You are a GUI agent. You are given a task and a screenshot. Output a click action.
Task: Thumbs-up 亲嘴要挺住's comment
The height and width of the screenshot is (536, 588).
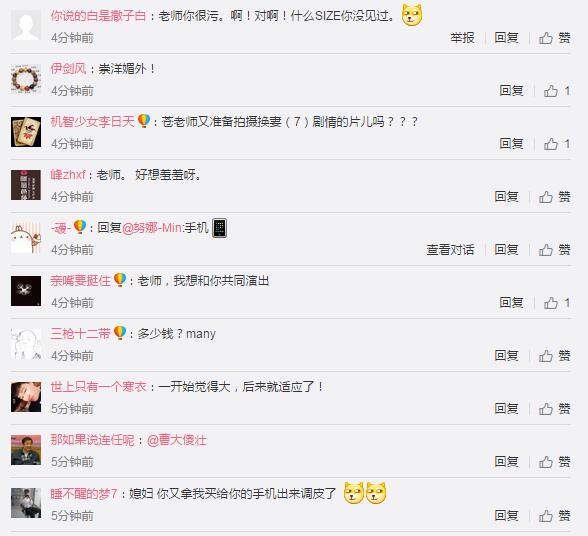pyautogui.click(x=557, y=303)
